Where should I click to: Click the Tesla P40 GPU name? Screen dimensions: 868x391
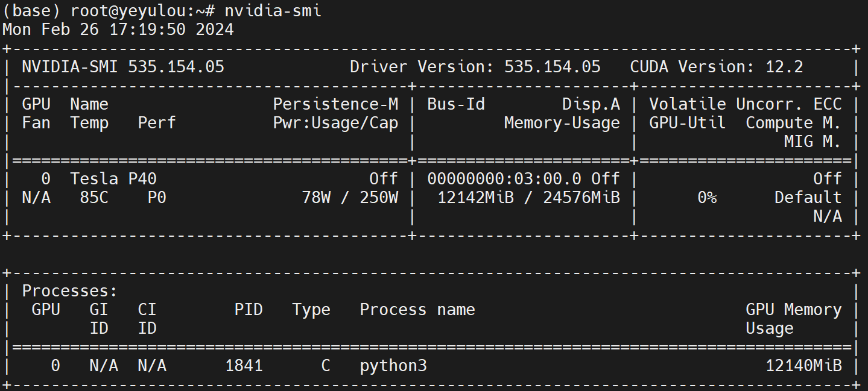pyautogui.click(x=113, y=178)
